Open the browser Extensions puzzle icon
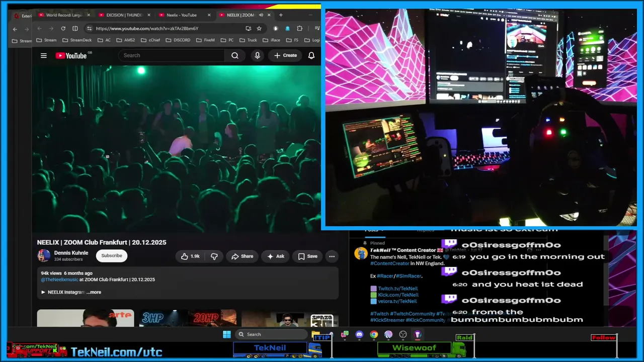The image size is (644, 362). coord(300,29)
